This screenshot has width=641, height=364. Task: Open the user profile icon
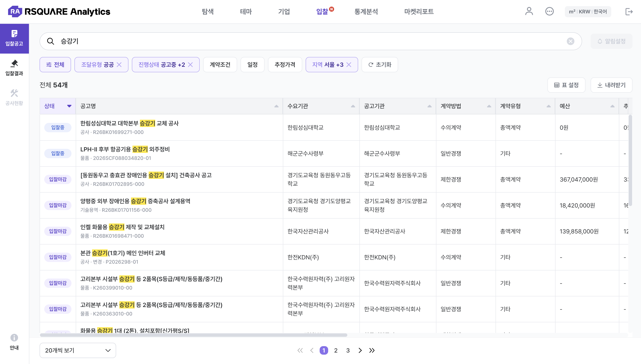point(529,11)
